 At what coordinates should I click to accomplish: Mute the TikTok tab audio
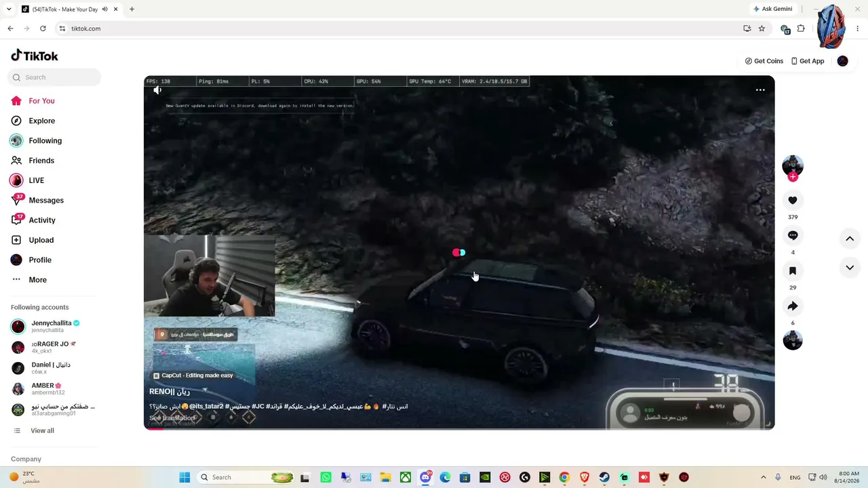coord(104,9)
